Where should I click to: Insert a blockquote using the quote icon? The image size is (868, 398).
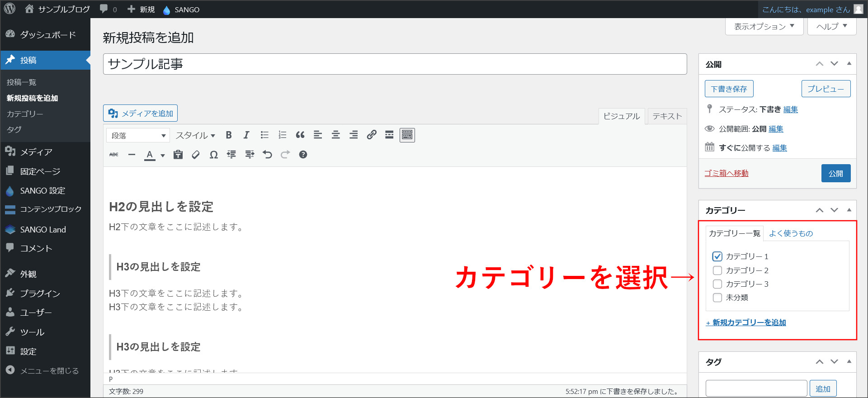(x=300, y=135)
